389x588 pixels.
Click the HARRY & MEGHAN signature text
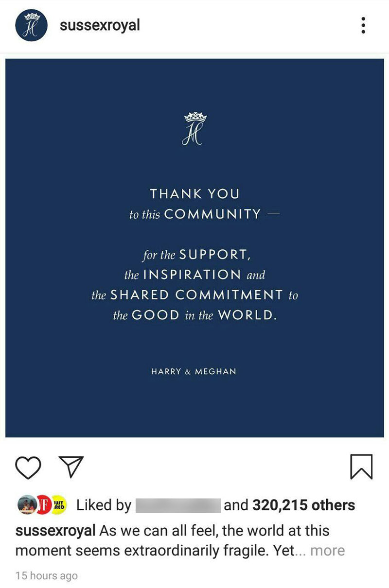pos(194,371)
